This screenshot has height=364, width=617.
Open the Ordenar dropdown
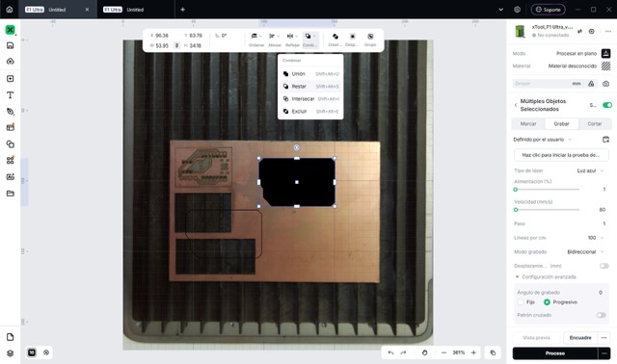click(256, 39)
